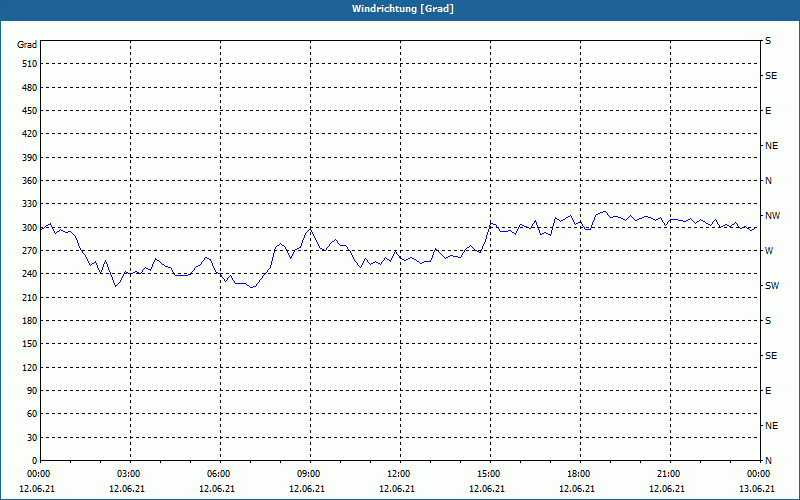Click the E compass label level with 450
The width and height of the screenshot is (800, 500).
(768, 111)
